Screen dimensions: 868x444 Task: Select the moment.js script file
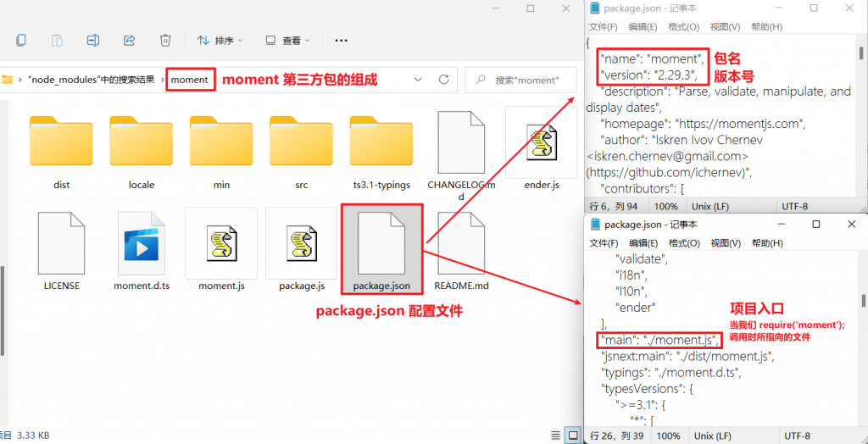221,249
